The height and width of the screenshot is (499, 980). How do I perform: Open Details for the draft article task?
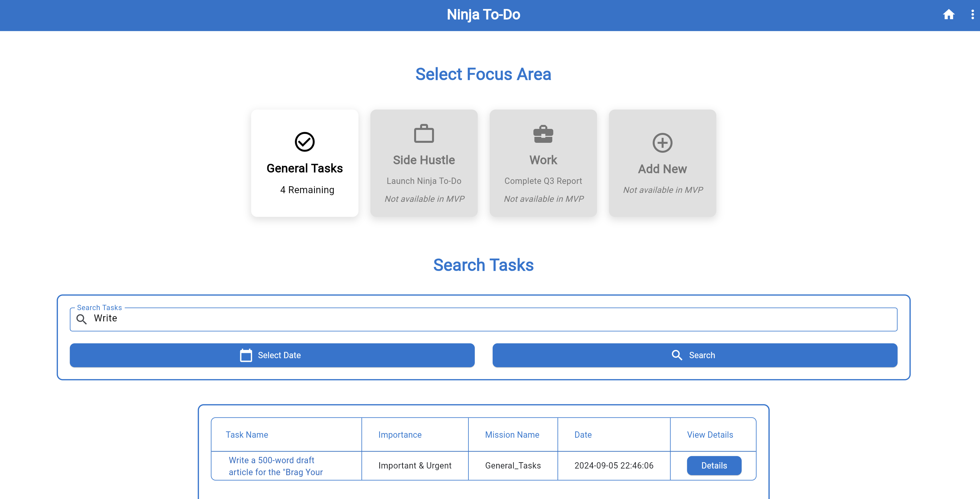pos(714,466)
